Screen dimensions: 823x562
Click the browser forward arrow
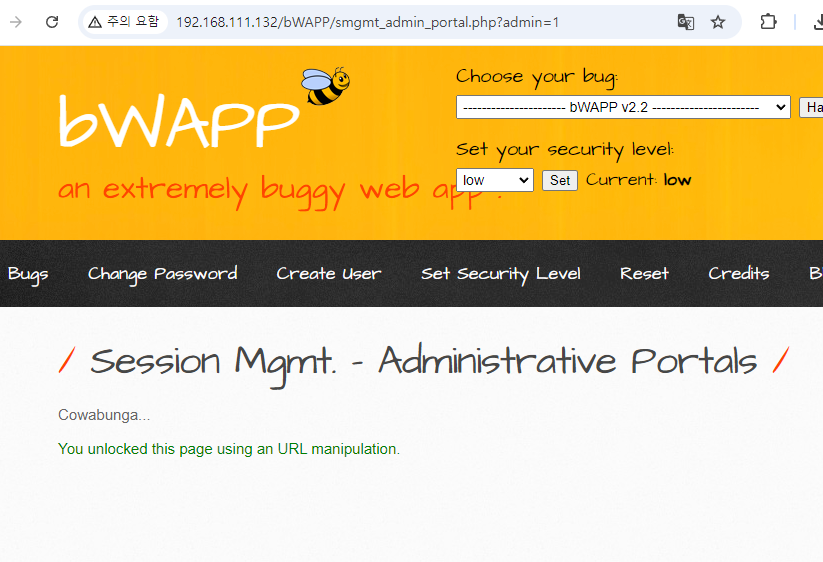click(x=16, y=22)
